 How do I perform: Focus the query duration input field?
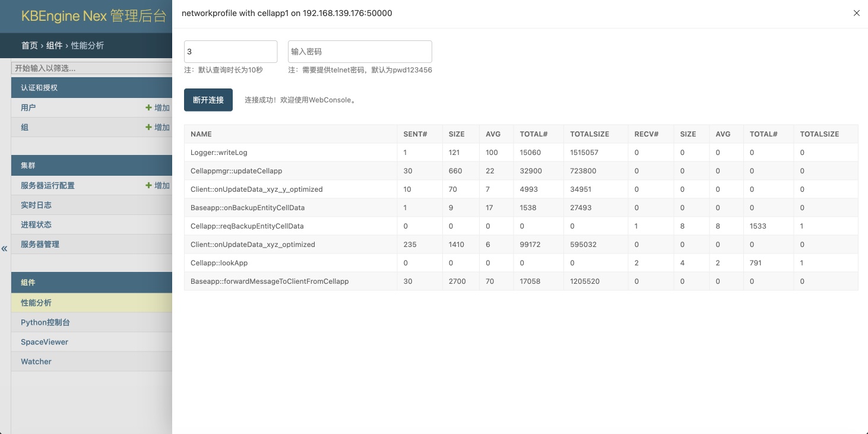point(230,52)
